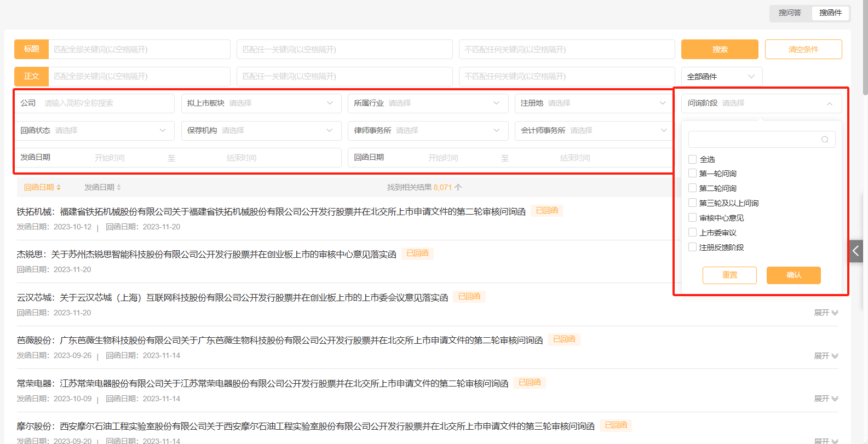Open the 全部函件 dropdown

pyautogui.click(x=722, y=77)
